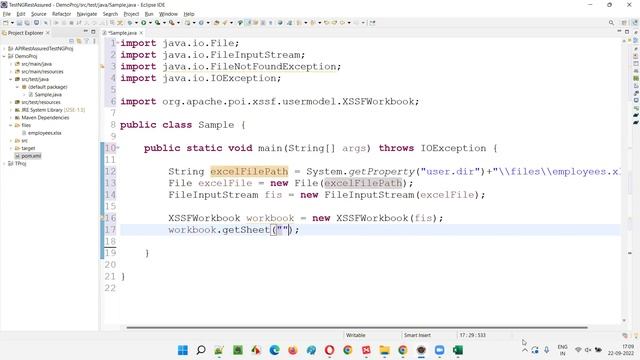Click the Save All toolbar icon
Image resolution: width=640 pixels, height=360 pixels.
pos(27,23)
